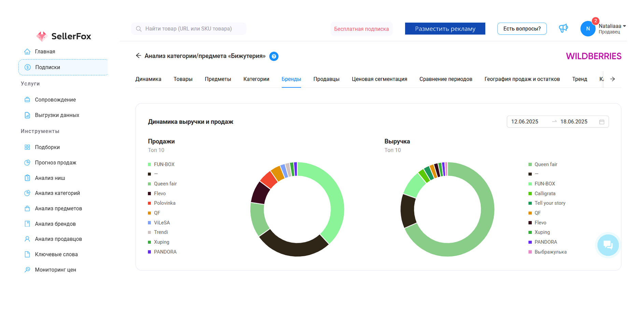Go back using the left arrow
Viewport: 644px width, 309px height.
point(138,56)
